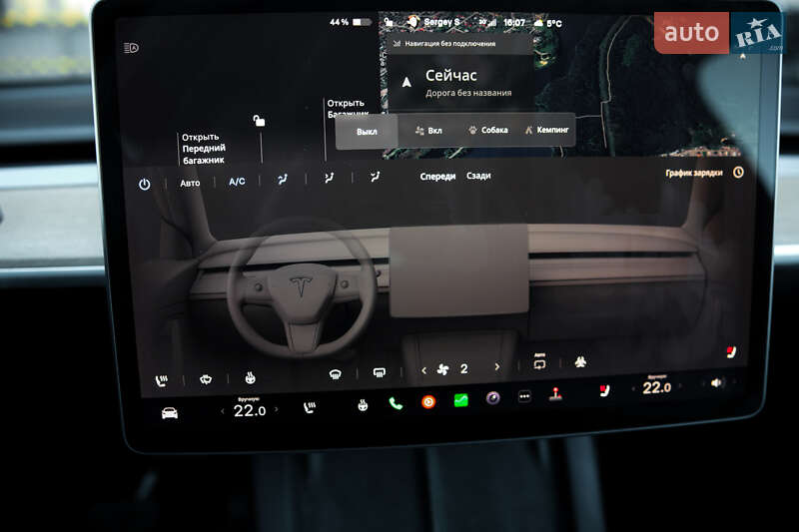This screenshot has width=799, height=532.
Task: Open the all apps three-dots launcher
Action: pyautogui.click(x=524, y=396)
